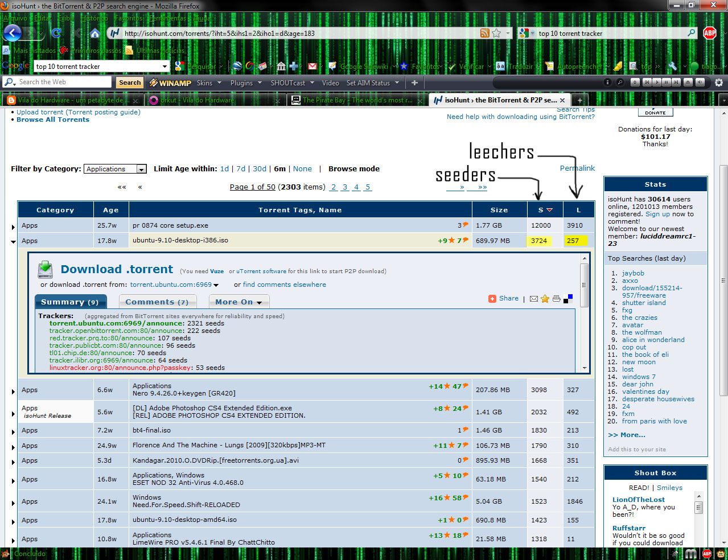Open the Set AIM Status dropdown
728x560 pixels.
click(373, 83)
